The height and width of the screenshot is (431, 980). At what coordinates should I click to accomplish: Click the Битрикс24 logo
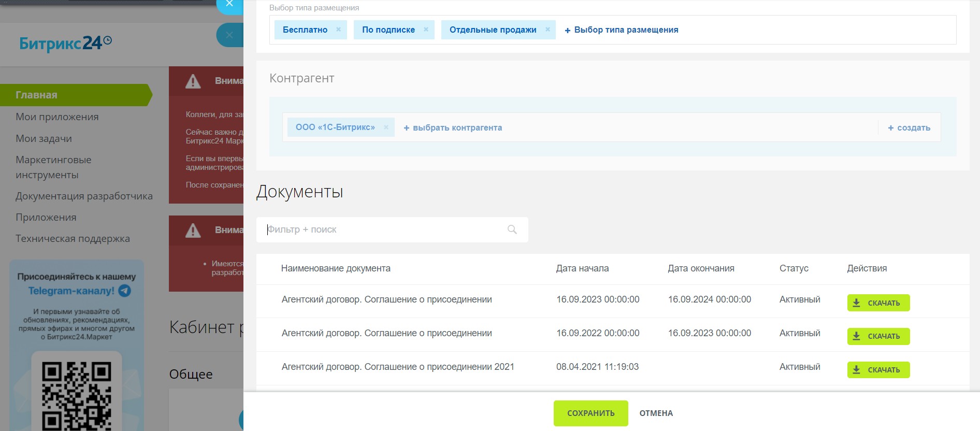[x=65, y=43]
